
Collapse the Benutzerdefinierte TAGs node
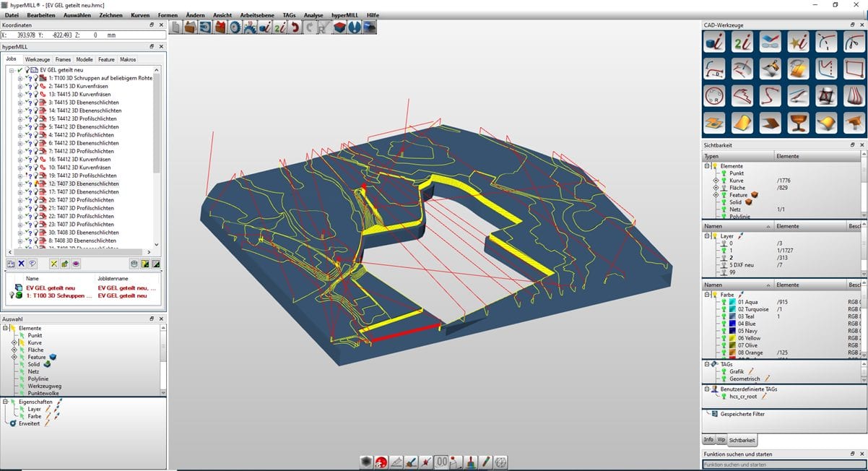tap(707, 389)
